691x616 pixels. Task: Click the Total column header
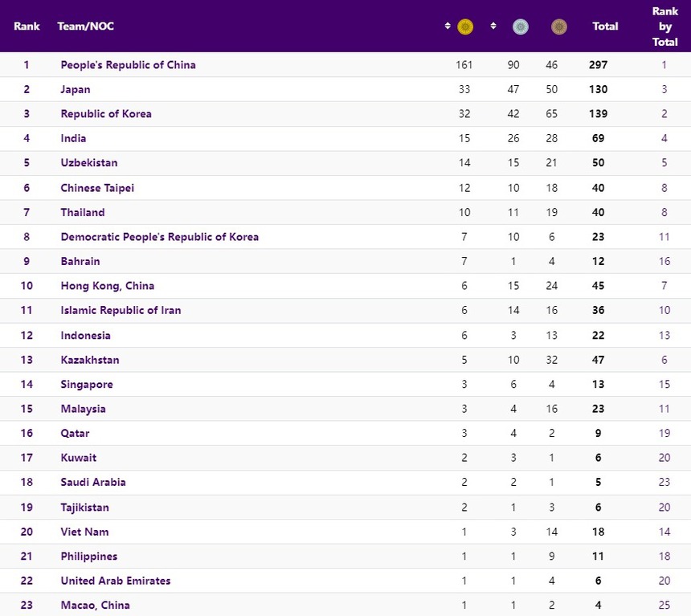coord(605,27)
